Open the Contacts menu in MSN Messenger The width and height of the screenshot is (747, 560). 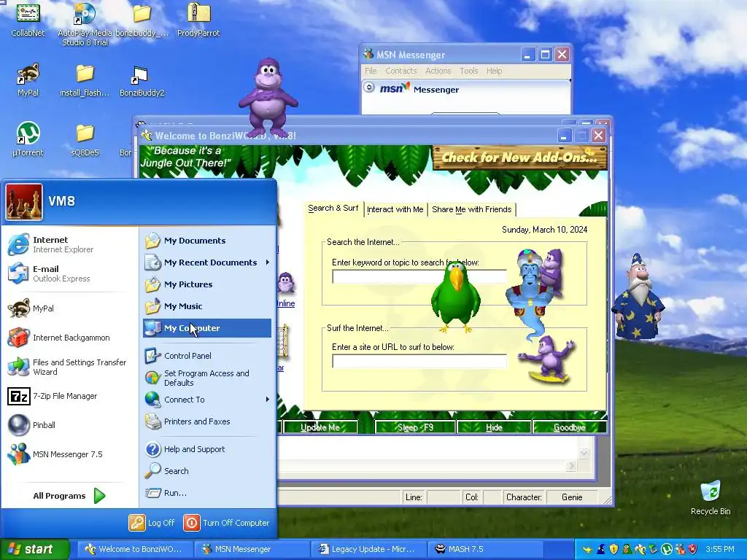401,71
